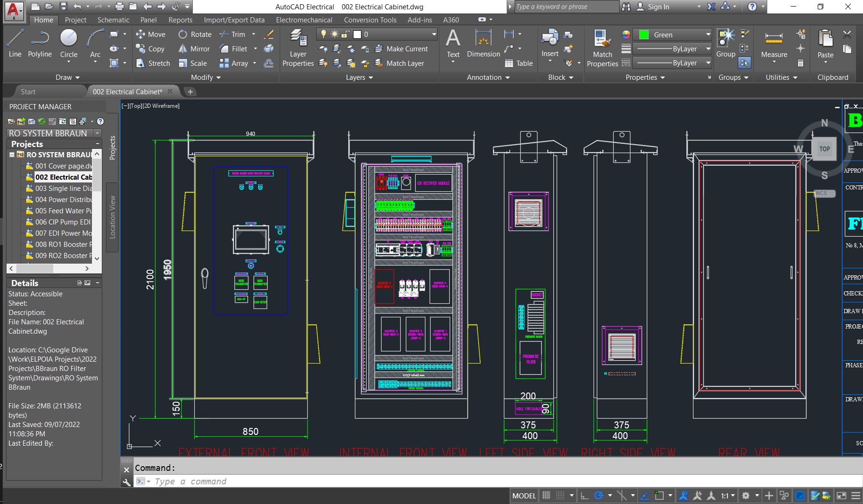Select the Line tool
863x504 pixels.
(14, 44)
